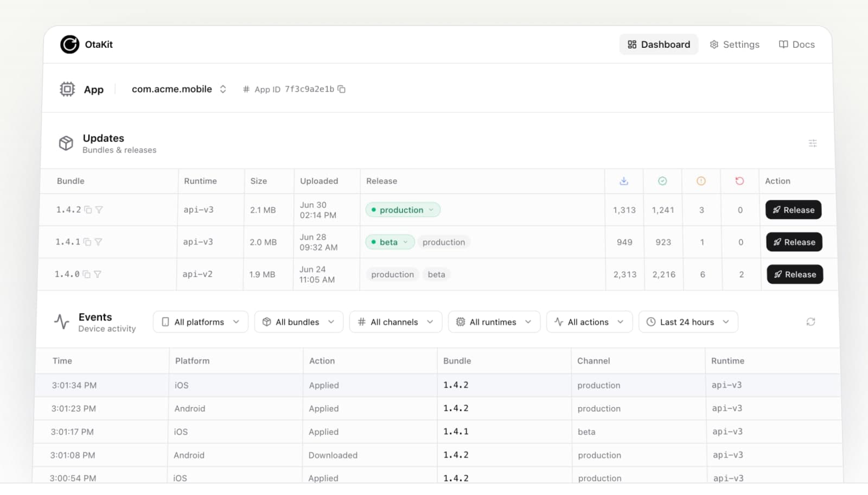Open the Last 24 hours time filter
Screen dimensions: 868x495
tap(688, 322)
